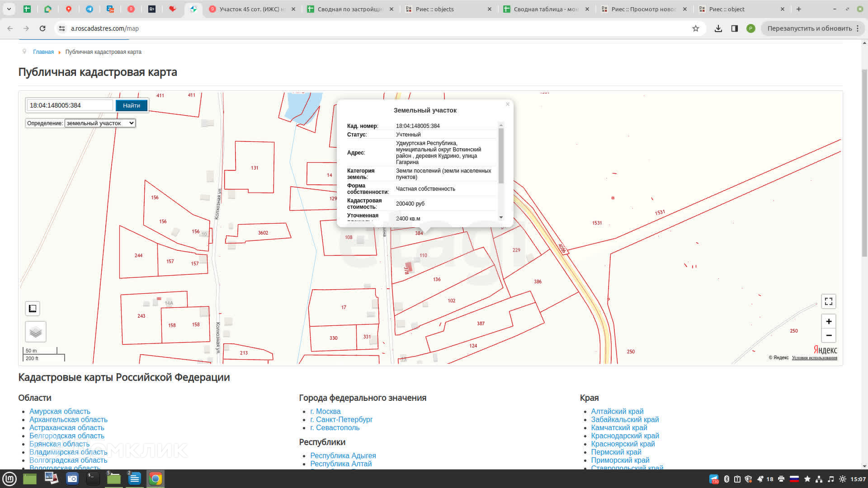
Task: Click the Найти search button
Action: (131, 105)
